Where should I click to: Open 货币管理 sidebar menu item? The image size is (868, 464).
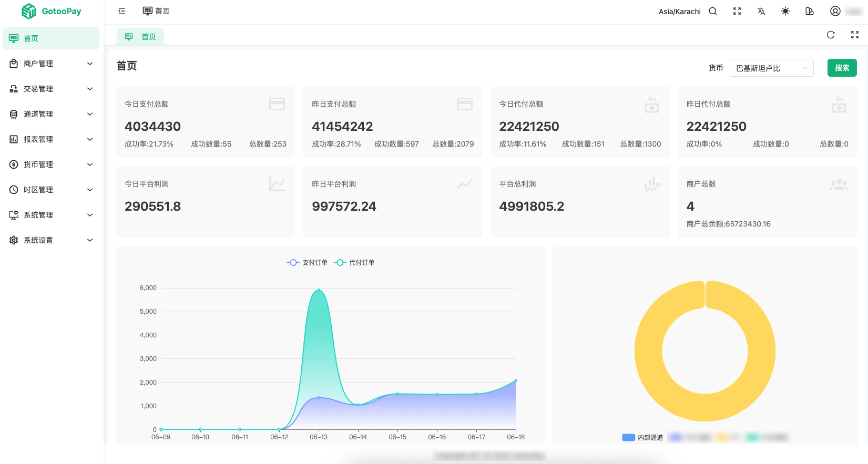(x=51, y=164)
